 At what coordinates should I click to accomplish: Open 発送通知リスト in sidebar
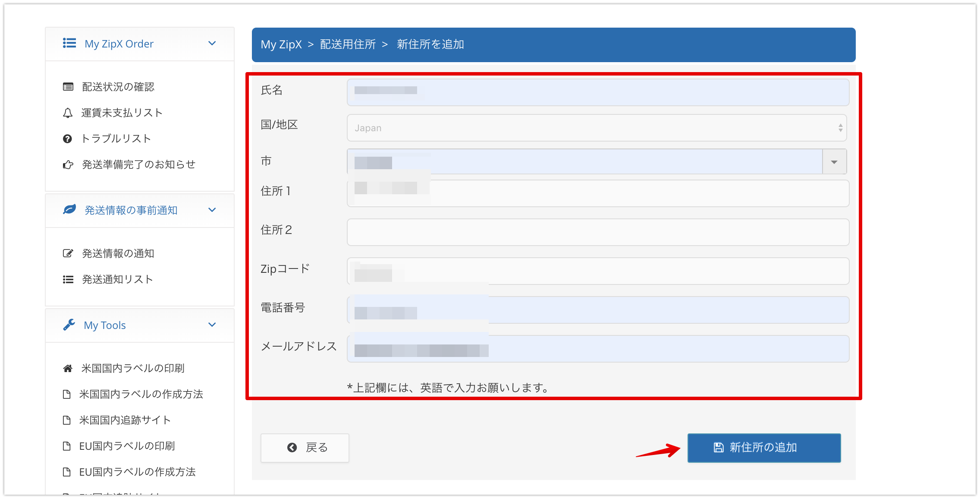coord(117,279)
